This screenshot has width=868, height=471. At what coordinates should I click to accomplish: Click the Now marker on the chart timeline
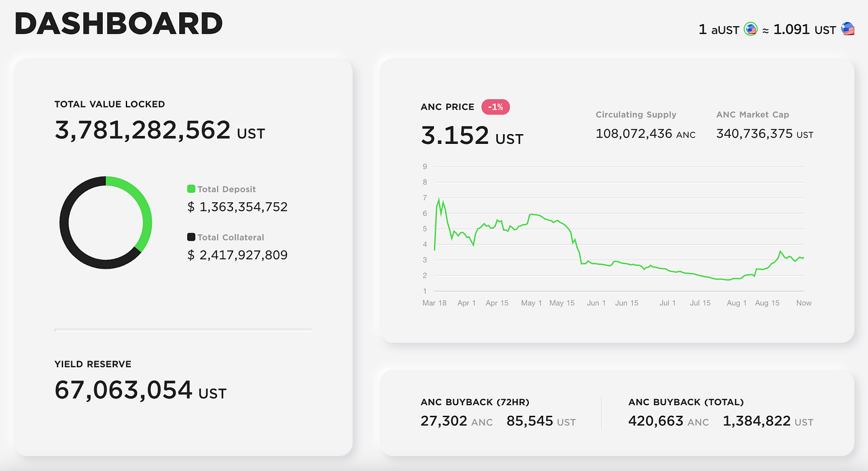click(804, 303)
